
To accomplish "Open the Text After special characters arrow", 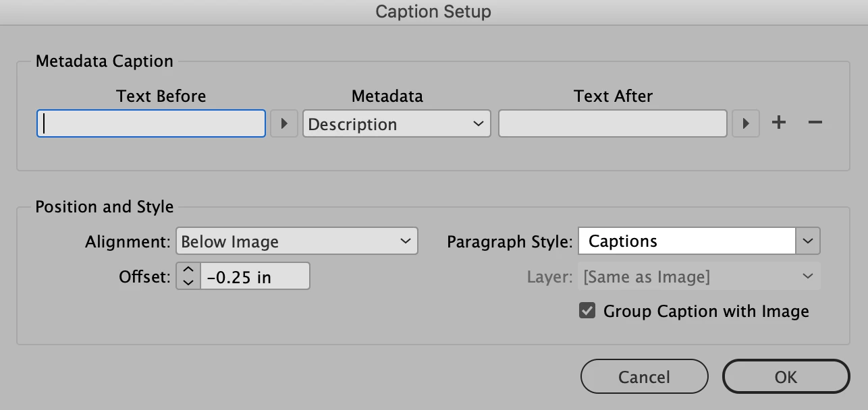I will (746, 124).
